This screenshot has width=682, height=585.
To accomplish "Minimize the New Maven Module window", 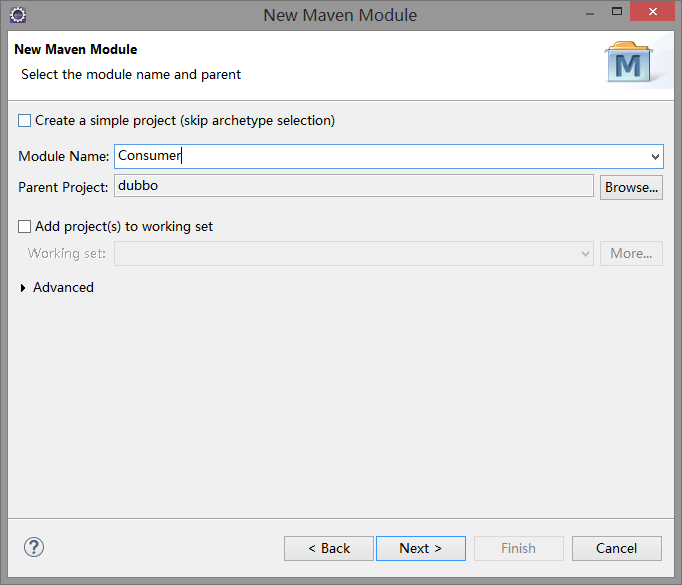I will (x=590, y=13).
